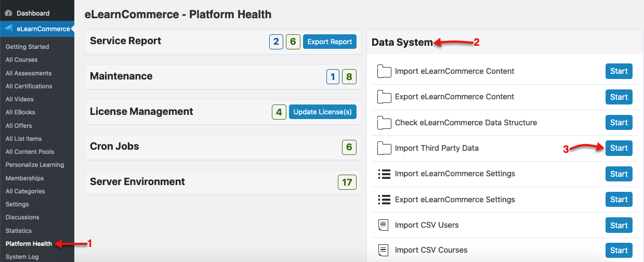
Task: Click the Update License(s) button
Action: coord(322,112)
